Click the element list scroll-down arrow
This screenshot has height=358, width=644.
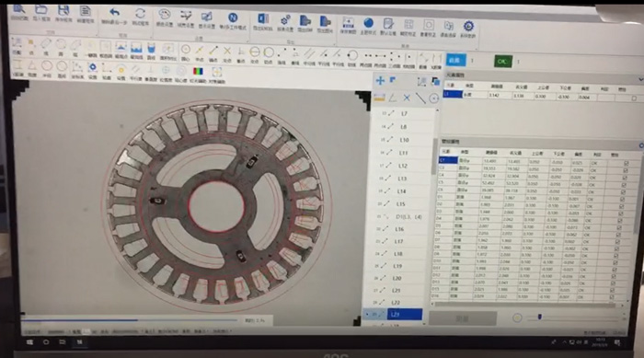tap(425, 323)
